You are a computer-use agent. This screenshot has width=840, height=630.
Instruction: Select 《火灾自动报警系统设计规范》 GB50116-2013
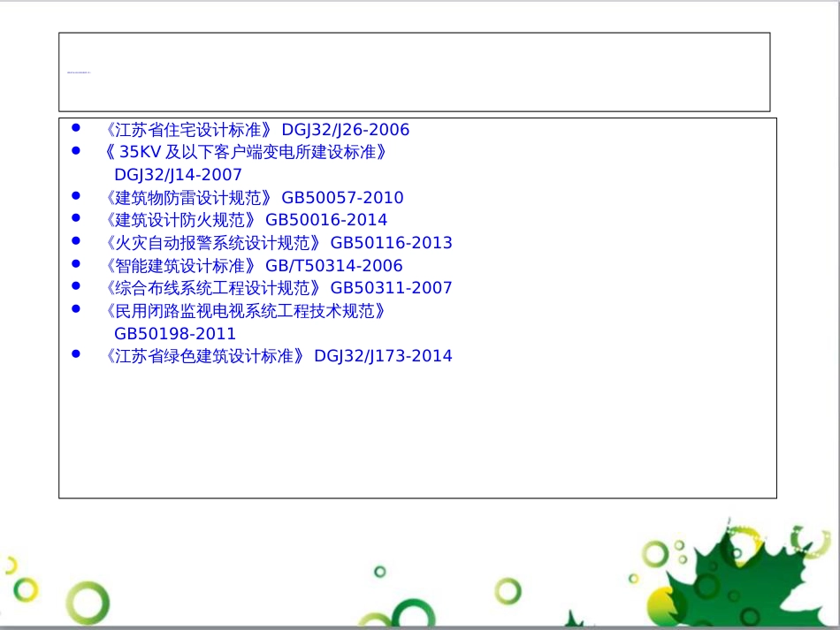[278, 243]
